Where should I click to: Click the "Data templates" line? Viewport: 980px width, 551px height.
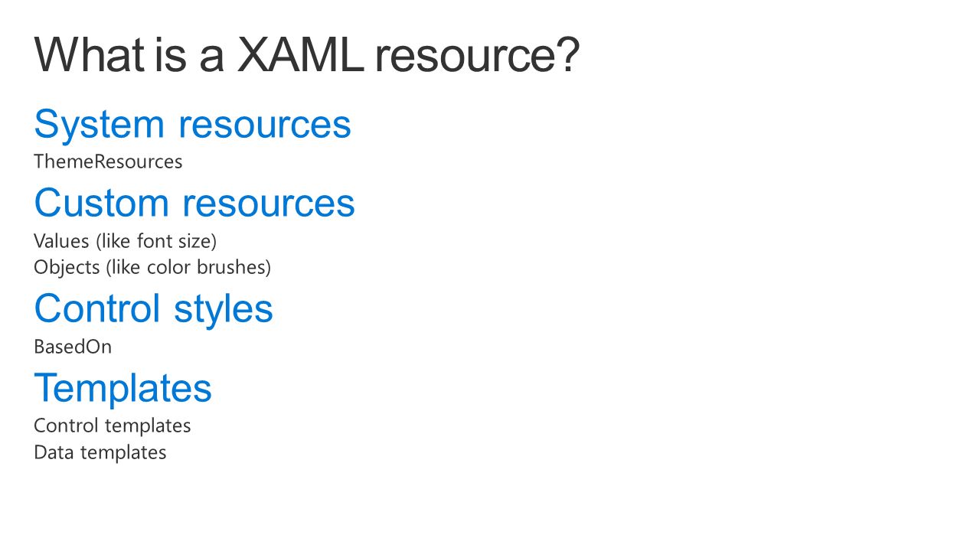(x=100, y=452)
